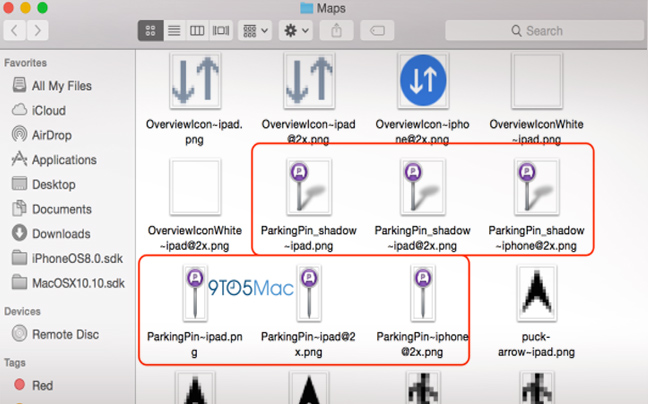This screenshot has height=404, width=648.
Task: Open MacOSX10.10.sdk folder in sidebar
Action: (x=68, y=283)
